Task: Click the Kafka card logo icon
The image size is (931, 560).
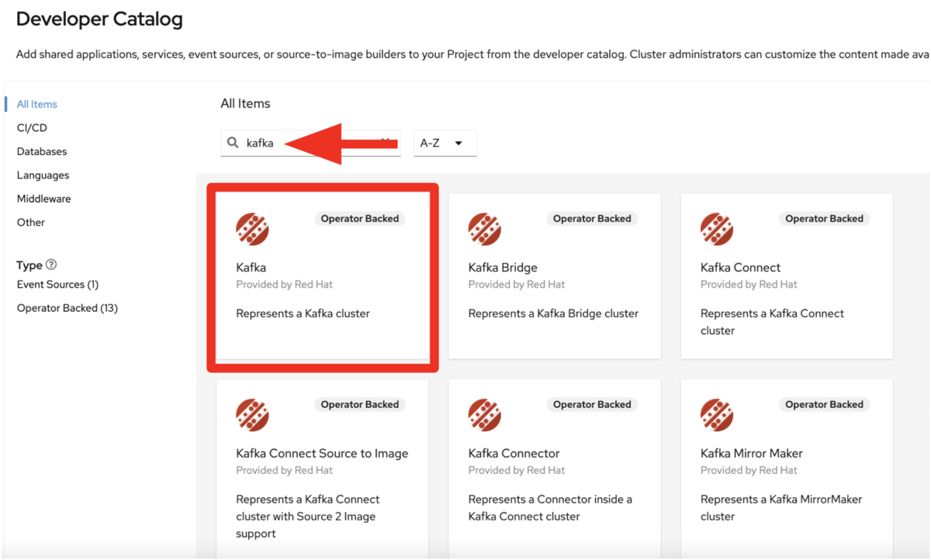Action: point(252,229)
